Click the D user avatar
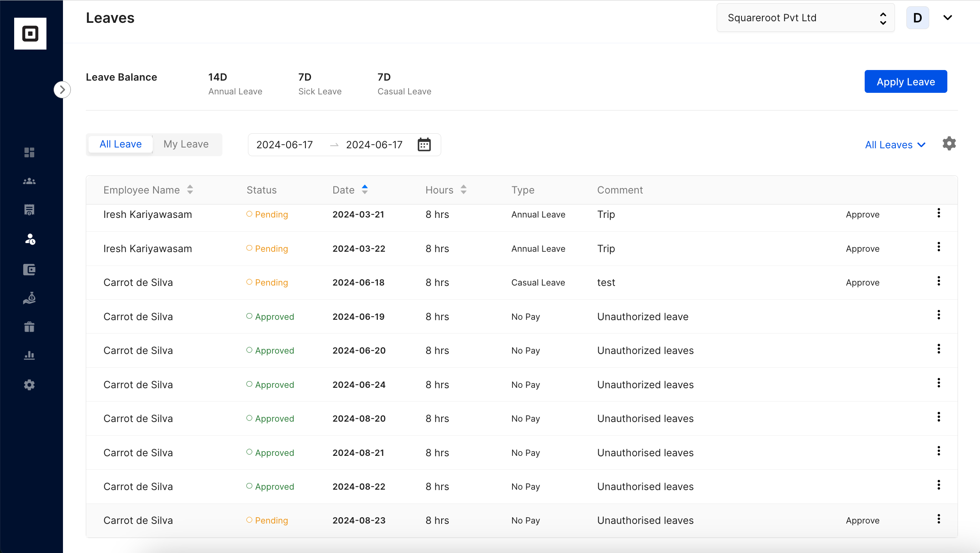Screen dimensions: 980x553 coord(917,18)
